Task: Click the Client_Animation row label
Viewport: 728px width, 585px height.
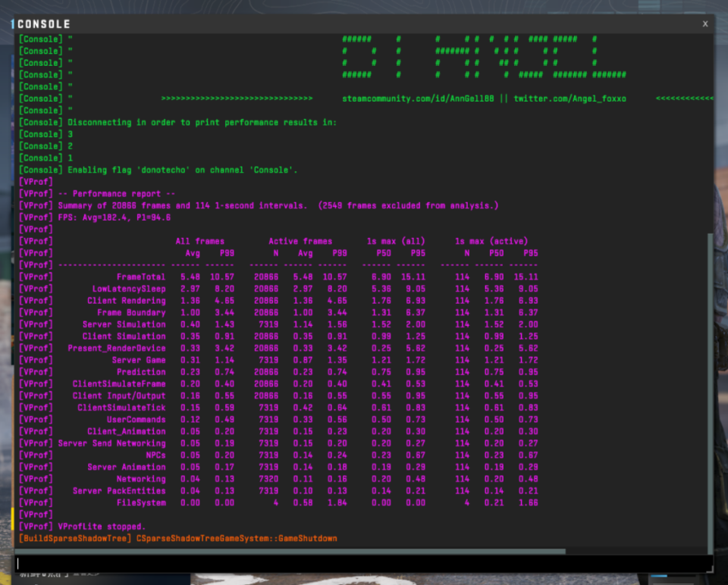Action: coord(127,431)
